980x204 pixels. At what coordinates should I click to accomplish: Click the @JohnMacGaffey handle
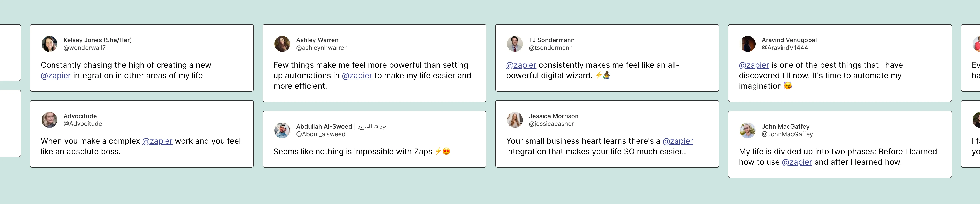pyautogui.click(x=787, y=134)
